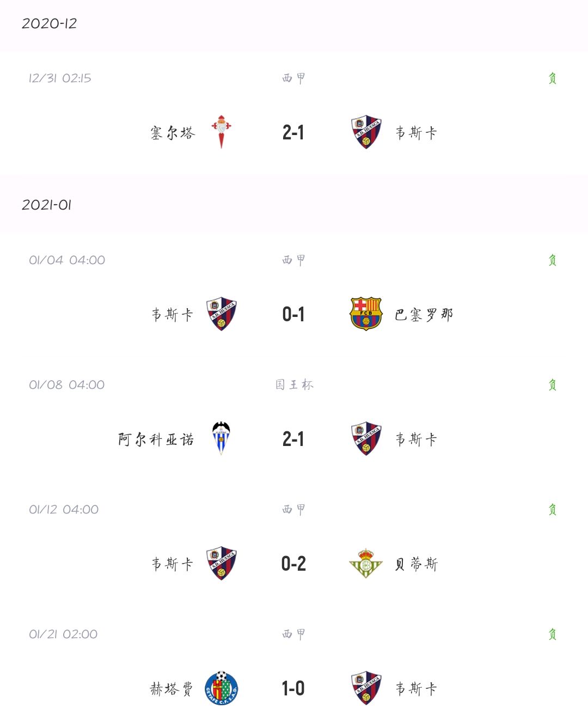Select the 阿尔科亚诺 team name
588x715 pixels.
coord(156,439)
